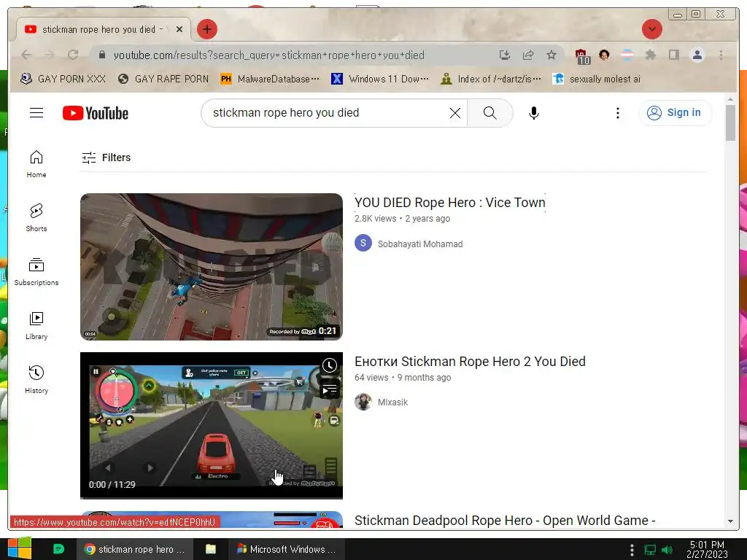This screenshot has width=747, height=560.
Task: Click Add to queue icon on second thumbnail
Action: click(330, 390)
